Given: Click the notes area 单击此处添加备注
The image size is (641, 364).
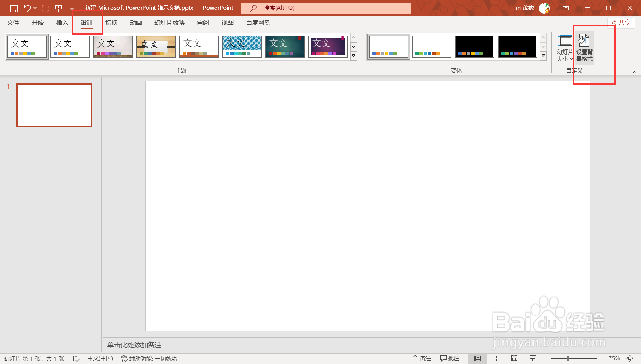Looking at the screenshot, I should (x=135, y=345).
